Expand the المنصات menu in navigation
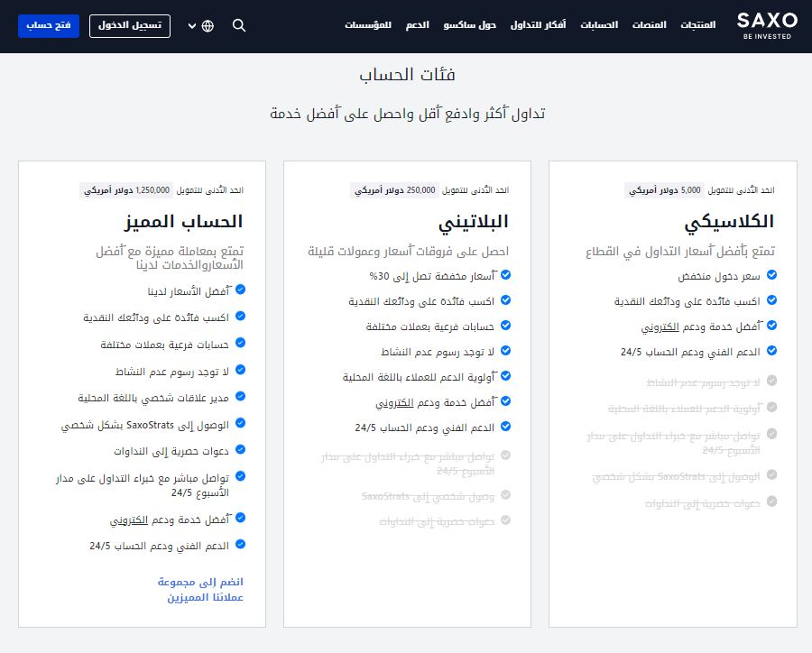Screen dimensions: 812x653 [648, 25]
